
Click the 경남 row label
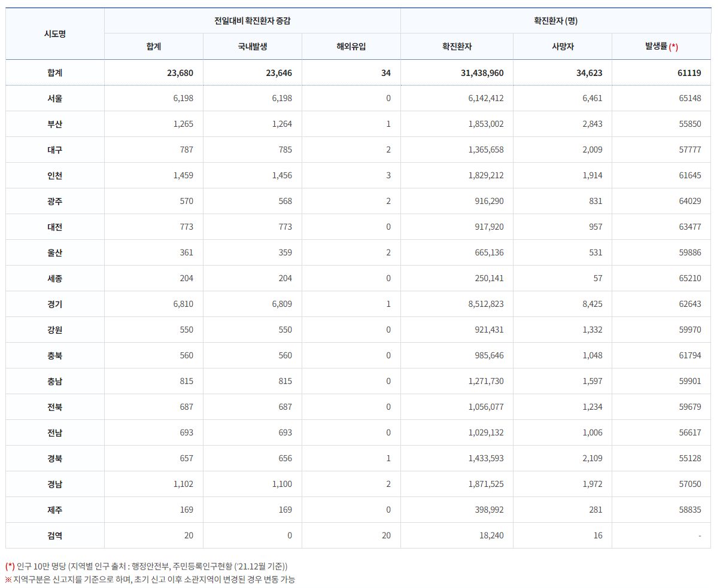click(x=55, y=484)
